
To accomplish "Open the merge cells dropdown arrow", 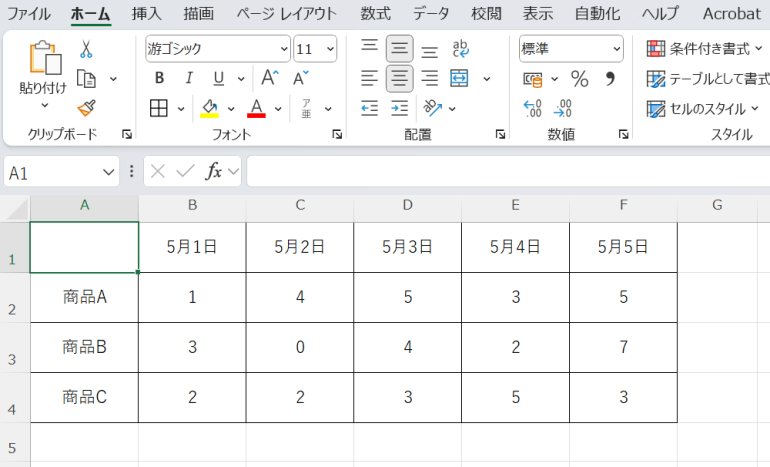I will click(x=487, y=79).
